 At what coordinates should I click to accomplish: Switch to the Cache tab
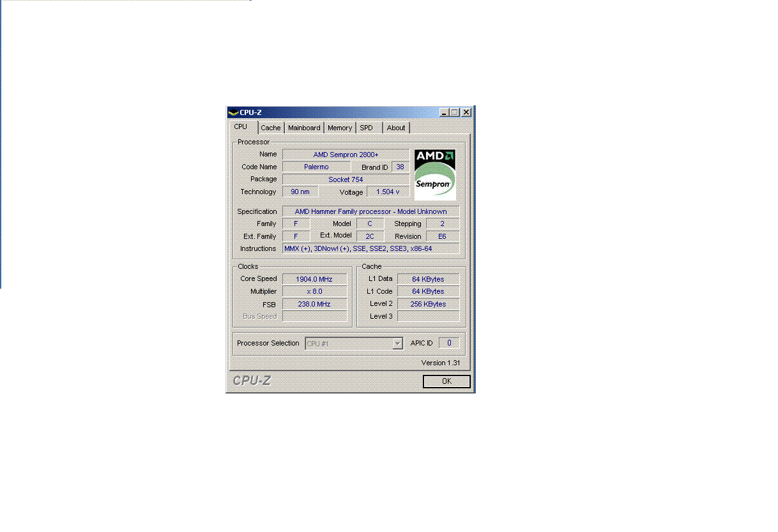pyautogui.click(x=271, y=128)
